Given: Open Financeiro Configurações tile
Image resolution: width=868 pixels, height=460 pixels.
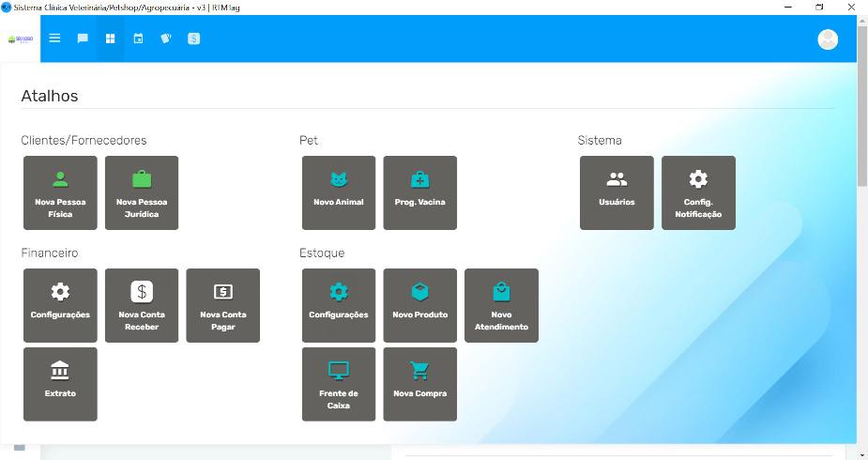Looking at the screenshot, I should pyautogui.click(x=60, y=305).
